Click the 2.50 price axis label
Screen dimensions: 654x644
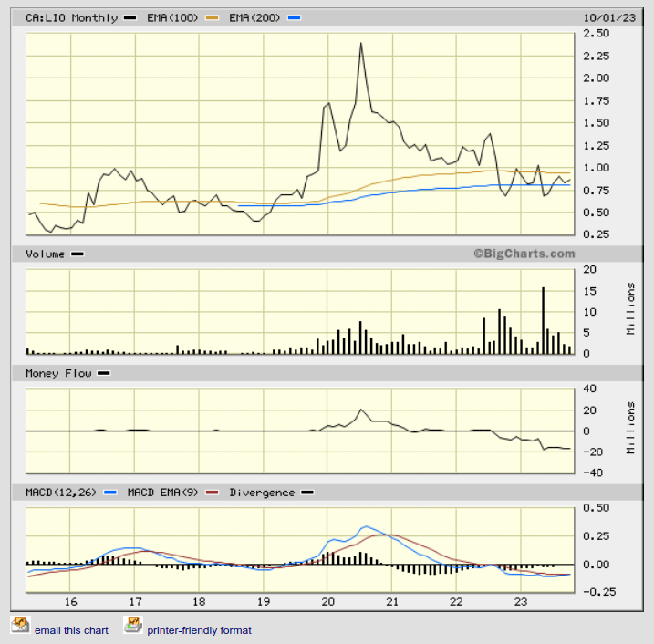click(596, 33)
